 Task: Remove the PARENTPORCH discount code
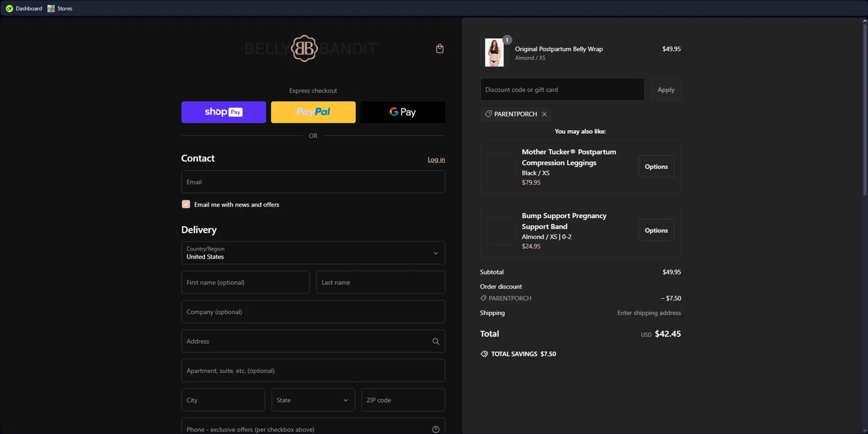tap(545, 114)
